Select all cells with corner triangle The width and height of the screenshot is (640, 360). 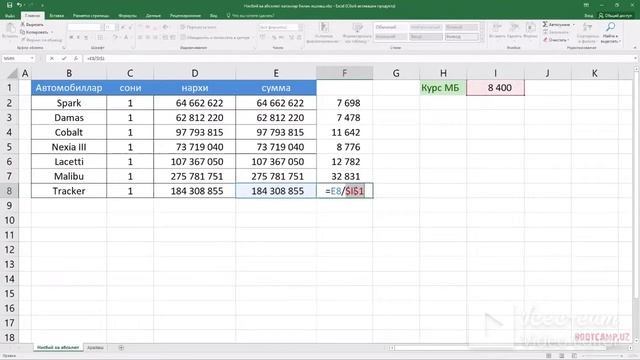point(13,73)
